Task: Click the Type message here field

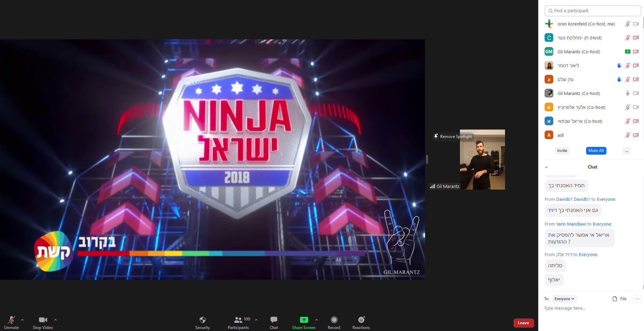Action: (576, 308)
